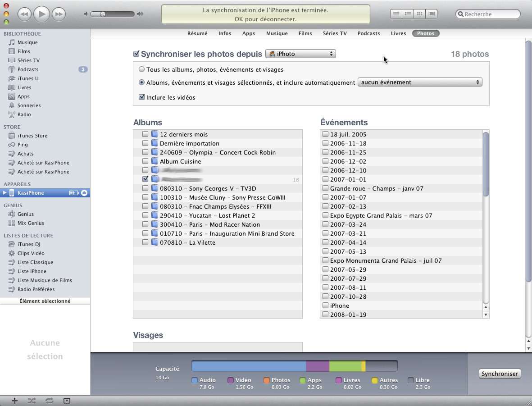Toggle repeat button at bottom
This screenshot has width=532, height=406.
(50, 401)
